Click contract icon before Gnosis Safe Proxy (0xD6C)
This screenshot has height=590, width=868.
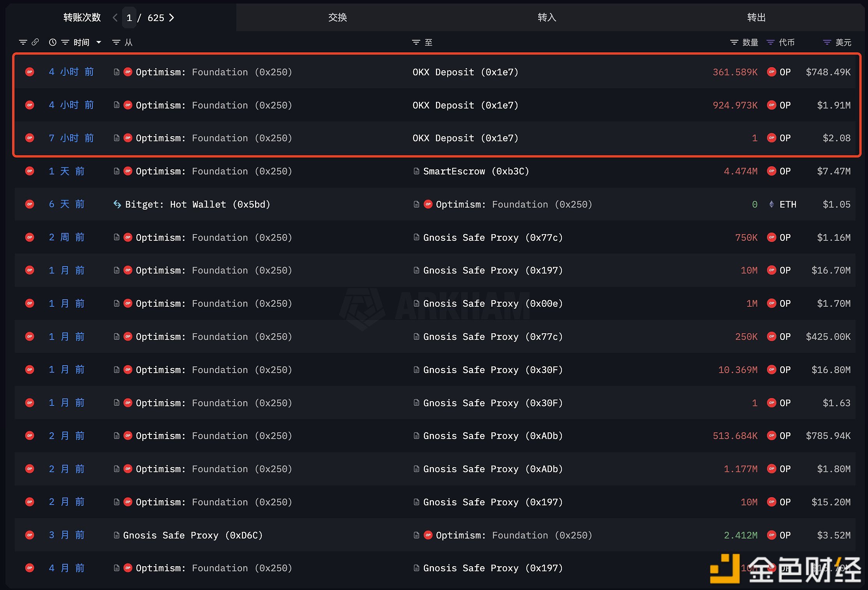coord(116,535)
